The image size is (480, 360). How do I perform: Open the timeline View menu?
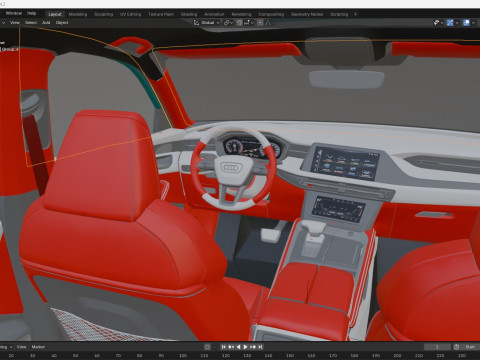(21, 347)
